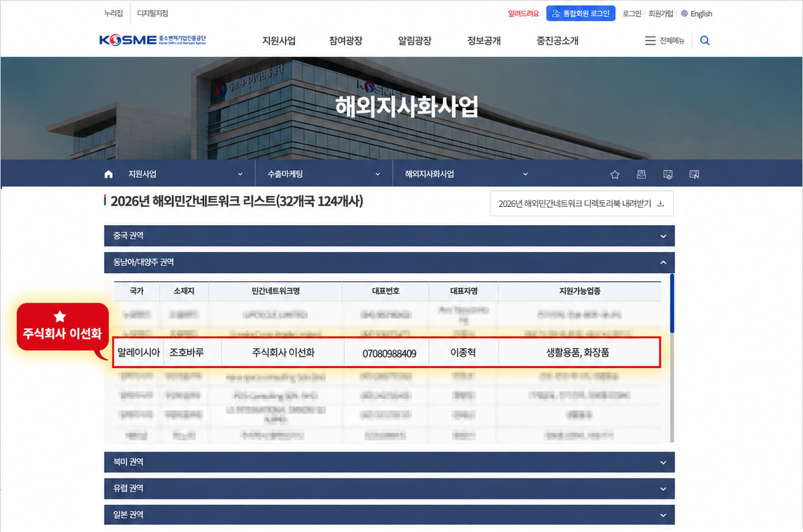803x532 pixels.
Task: Select the 주식회사 이선화 table cell
Action: [x=283, y=352]
